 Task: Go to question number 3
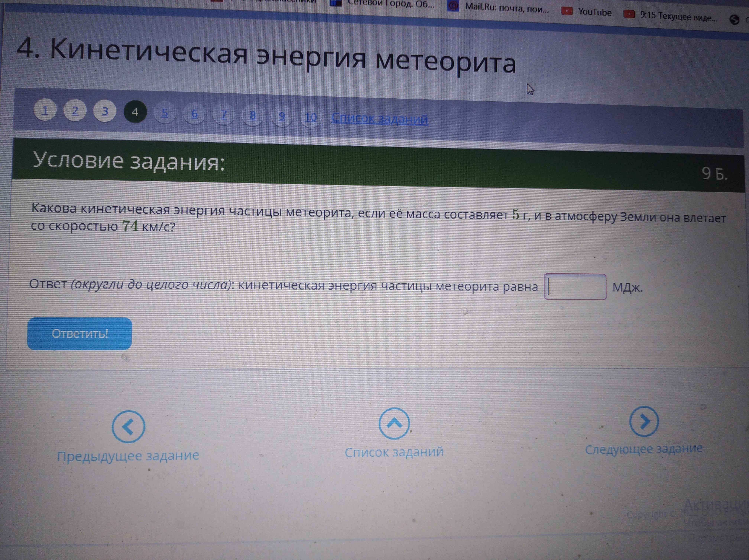pos(105,111)
